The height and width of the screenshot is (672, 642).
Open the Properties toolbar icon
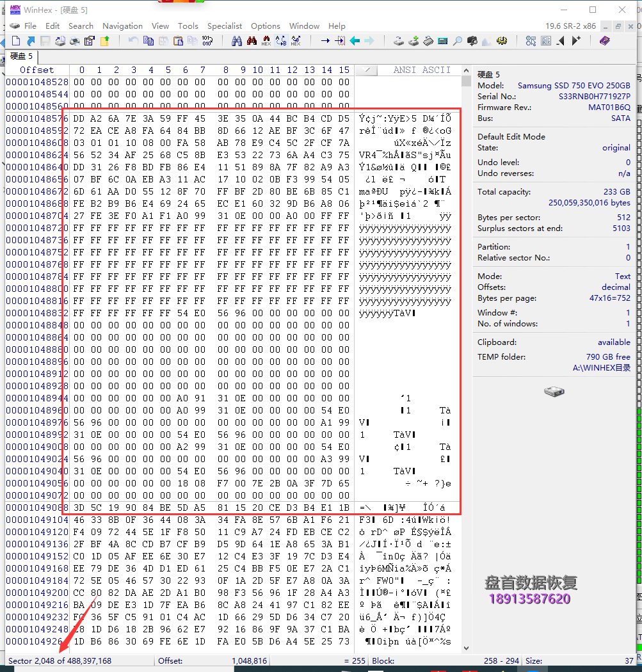point(90,41)
